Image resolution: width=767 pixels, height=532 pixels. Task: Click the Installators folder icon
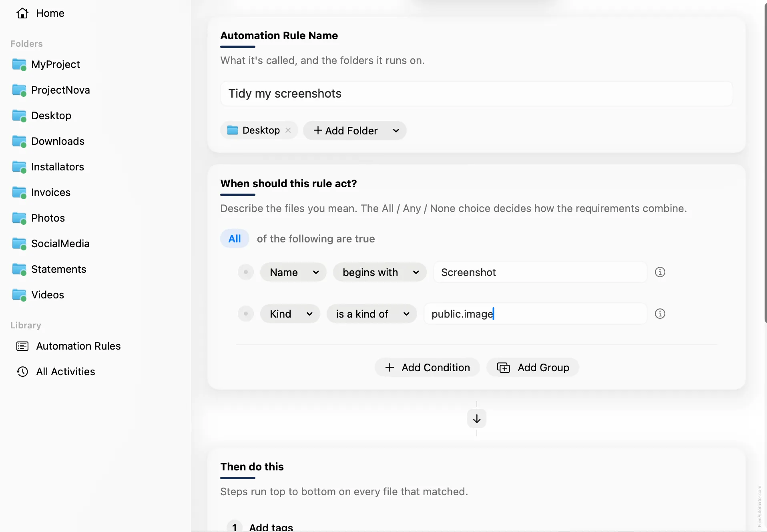[x=19, y=167]
